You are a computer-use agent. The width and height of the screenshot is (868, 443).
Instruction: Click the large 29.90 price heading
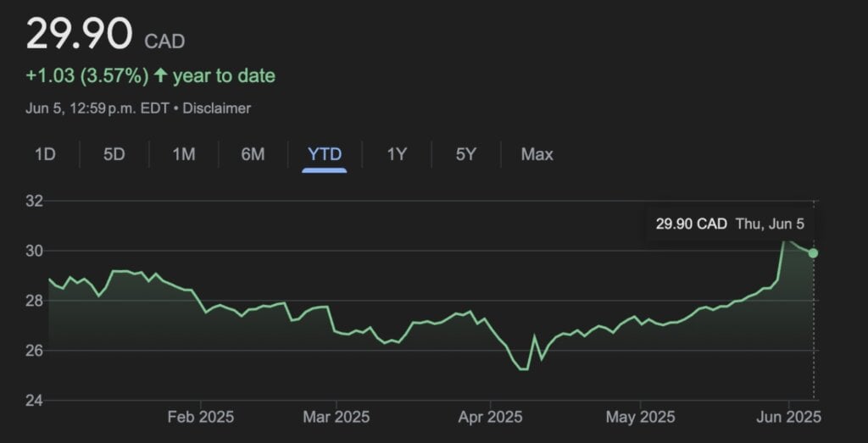tap(79, 34)
